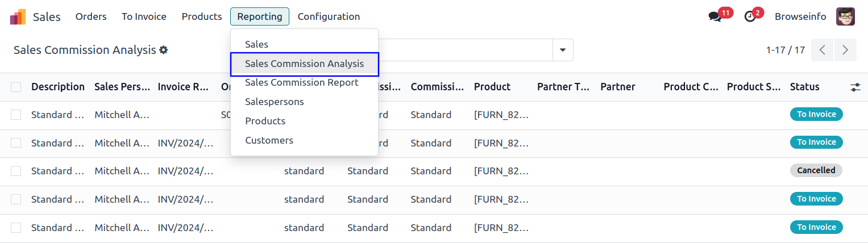The image size is (868, 243).
Task: Open the column settings adjust icon
Action: pyautogui.click(x=855, y=87)
